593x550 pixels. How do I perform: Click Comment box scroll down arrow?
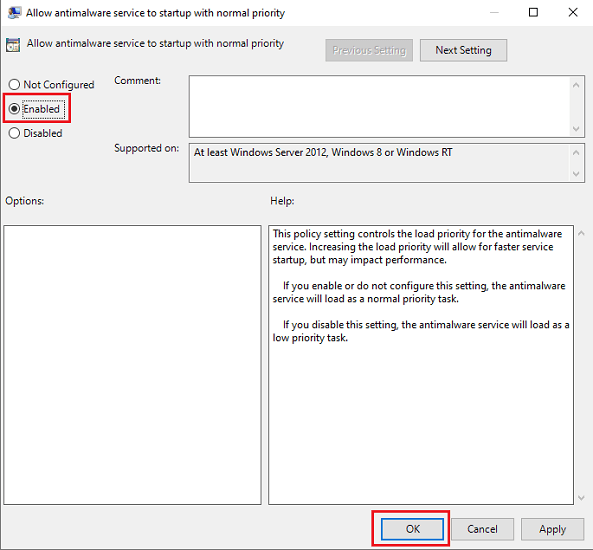576,129
